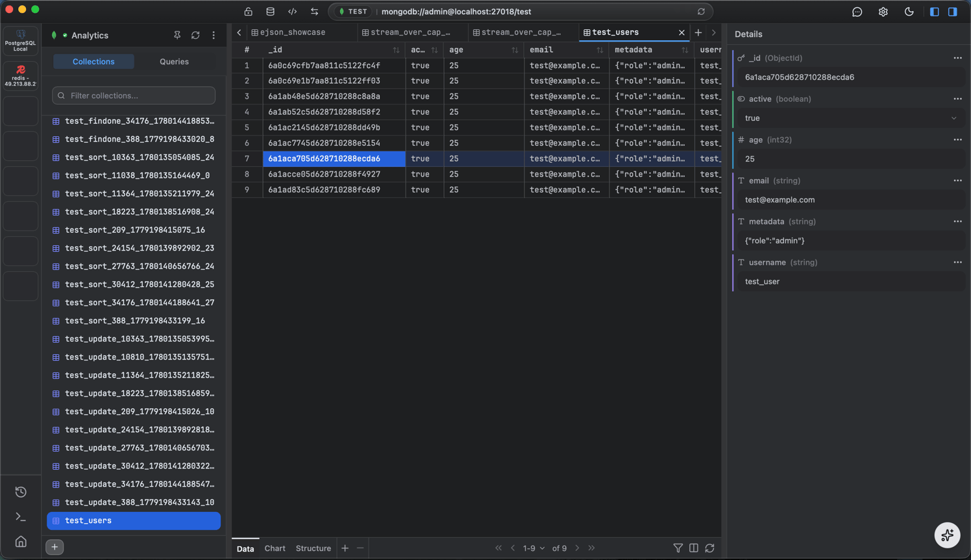Open the metadata field options menu
Image resolution: width=971 pixels, height=560 pixels.
[957, 222]
